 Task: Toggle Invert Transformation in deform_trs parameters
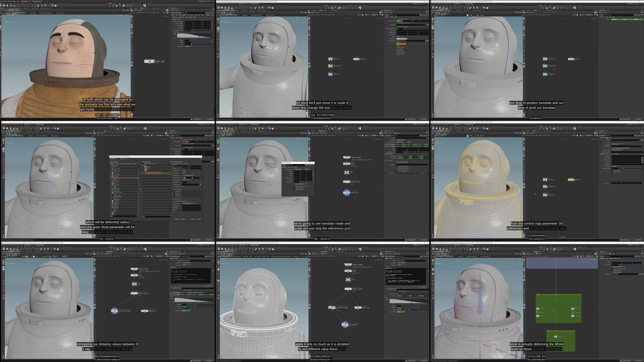pyautogui.click(x=397, y=171)
